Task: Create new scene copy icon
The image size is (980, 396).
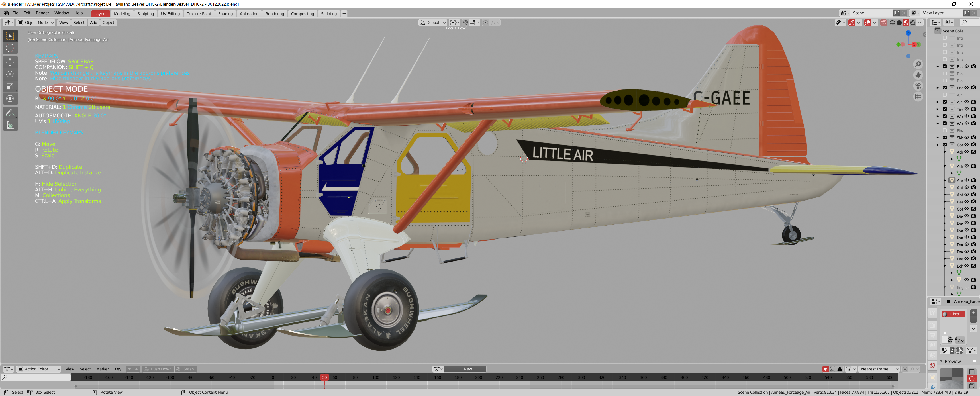Action: 897,13
